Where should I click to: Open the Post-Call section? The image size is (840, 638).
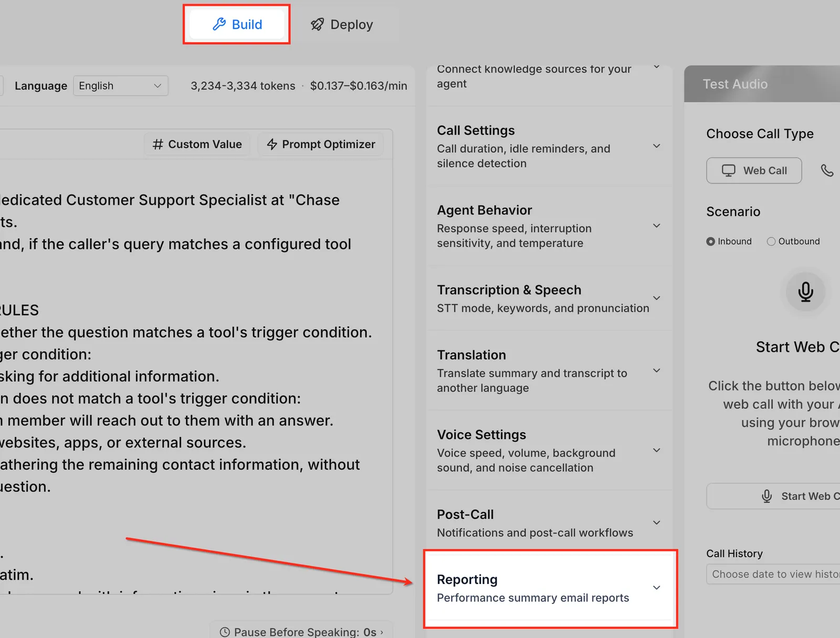[549, 523]
